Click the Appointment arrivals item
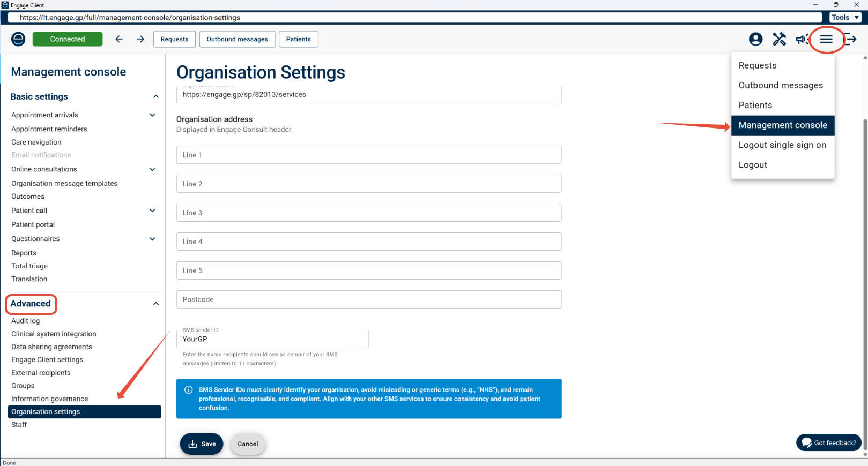Viewport: 868px width, 466px height. tap(44, 115)
